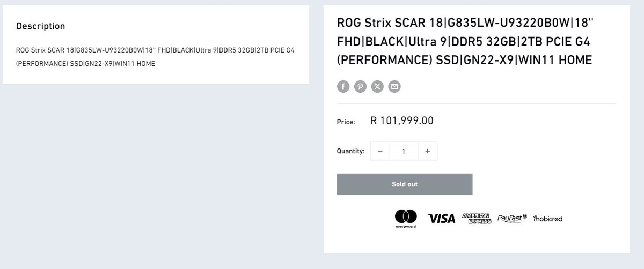Image resolution: width=644 pixels, height=269 pixels.
Task: Click the Price label
Action: 346,122
